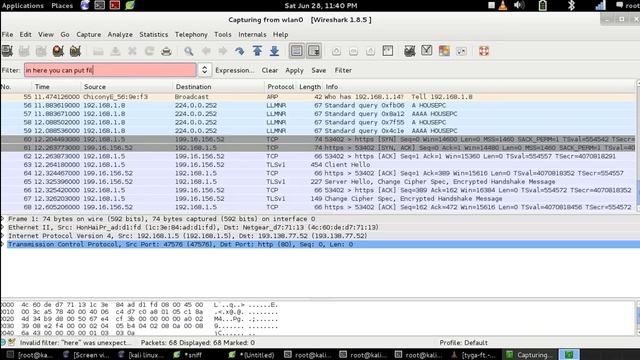This screenshot has width=640, height=360.
Task: Start a new live capture icon
Action: 41,51
